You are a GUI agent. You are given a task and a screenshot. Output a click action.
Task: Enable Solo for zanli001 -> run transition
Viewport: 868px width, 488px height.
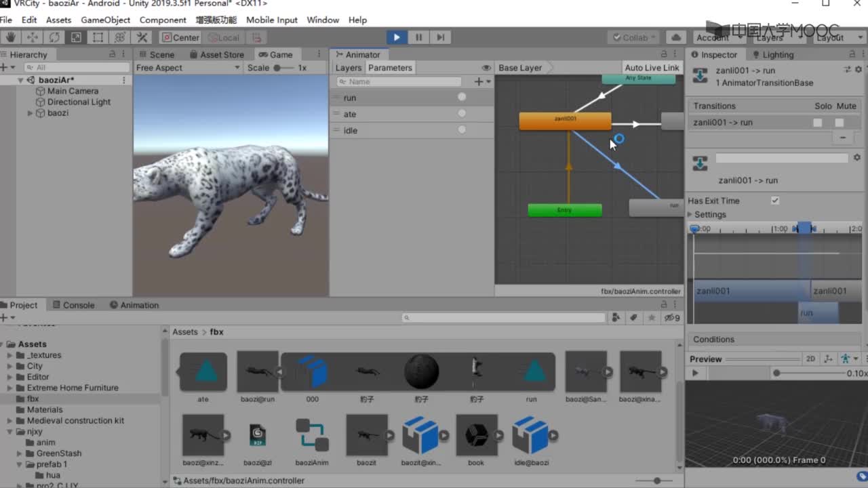(x=818, y=123)
